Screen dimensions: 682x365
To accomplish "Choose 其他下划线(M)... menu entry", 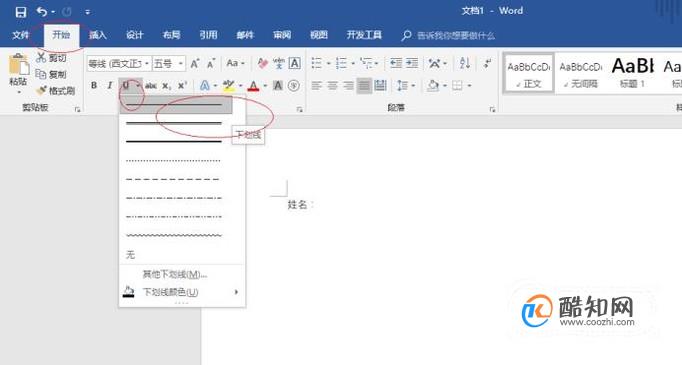I will [x=175, y=275].
